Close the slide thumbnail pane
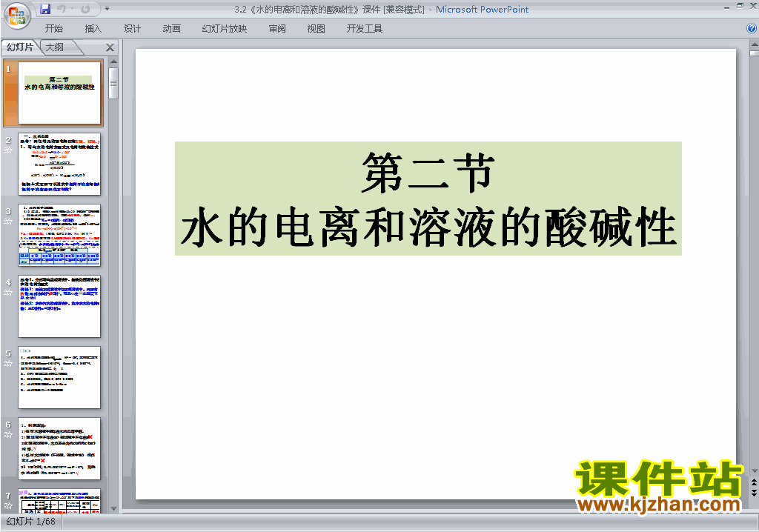Image resolution: width=759 pixels, height=532 pixels. click(110, 47)
